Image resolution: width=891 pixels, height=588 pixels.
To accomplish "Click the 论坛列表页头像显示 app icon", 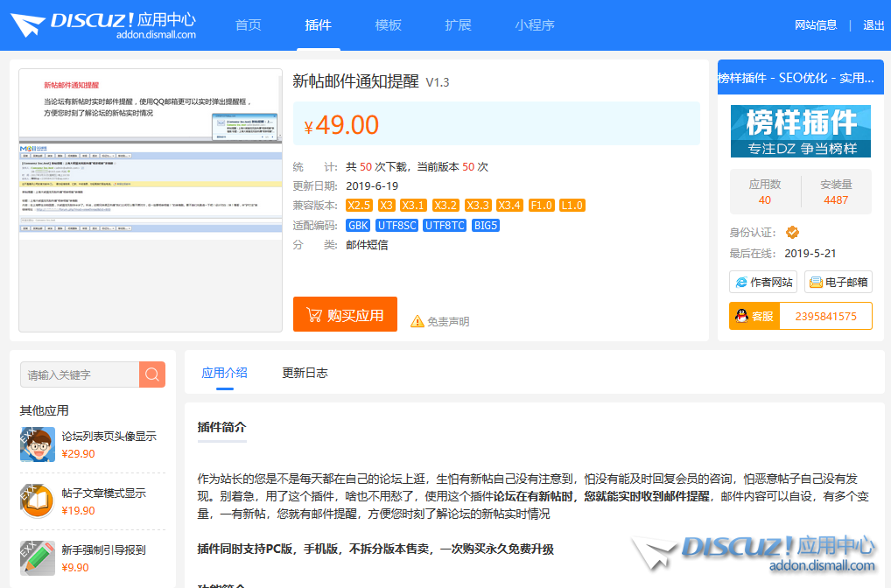I will click(x=38, y=444).
